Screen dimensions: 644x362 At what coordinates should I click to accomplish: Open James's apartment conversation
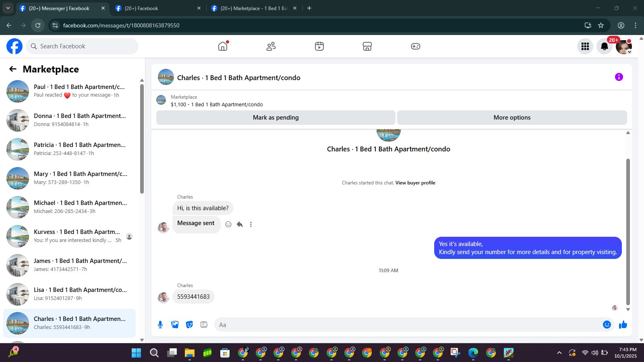(69, 265)
